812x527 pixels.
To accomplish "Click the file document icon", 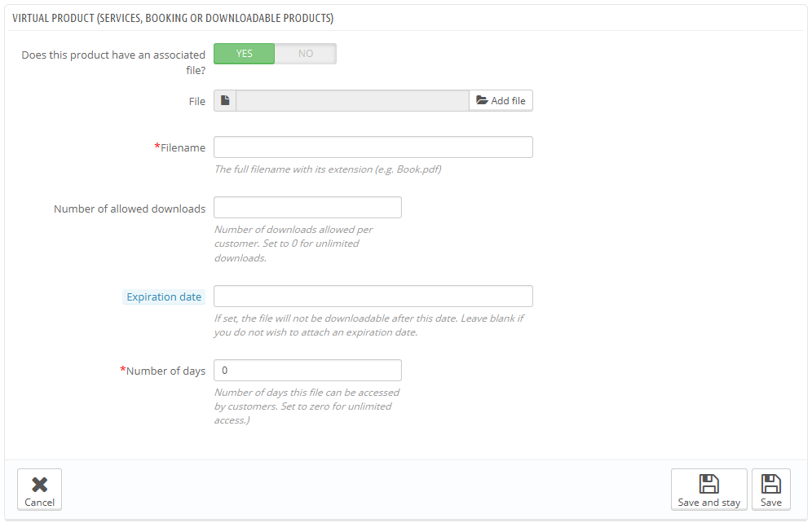I will point(225,100).
